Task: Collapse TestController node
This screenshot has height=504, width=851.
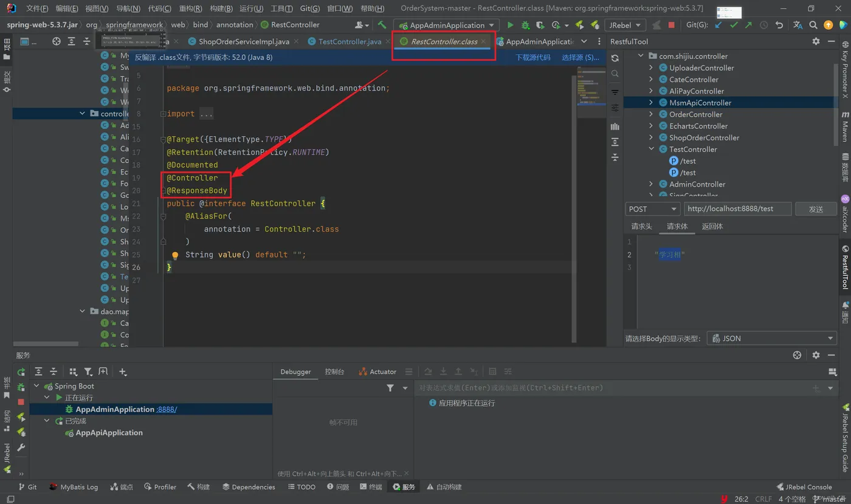Action: click(x=651, y=149)
